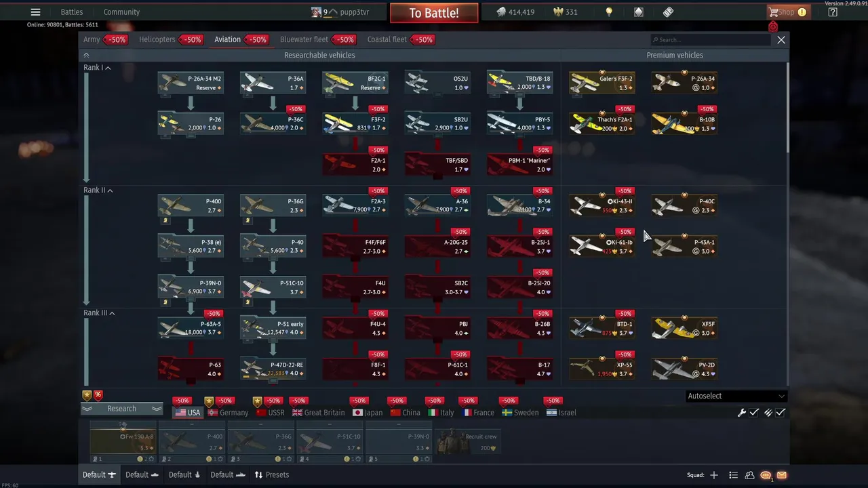
Task: Select the Italy nation tab
Action: pyautogui.click(x=441, y=412)
